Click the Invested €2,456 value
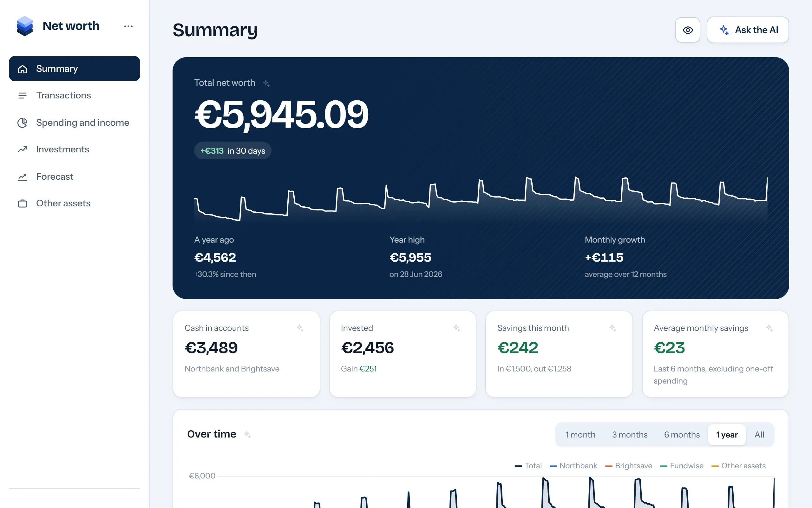This screenshot has width=812, height=508. click(367, 348)
